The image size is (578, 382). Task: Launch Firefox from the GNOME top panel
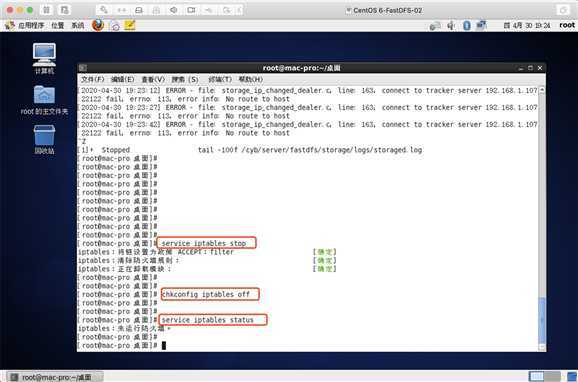coord(98,25)
